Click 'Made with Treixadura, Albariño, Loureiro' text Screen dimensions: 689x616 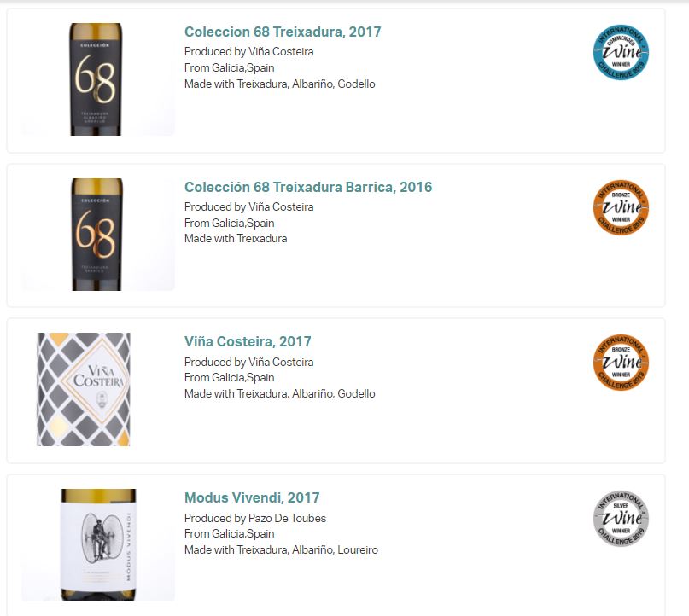point(281,550)
